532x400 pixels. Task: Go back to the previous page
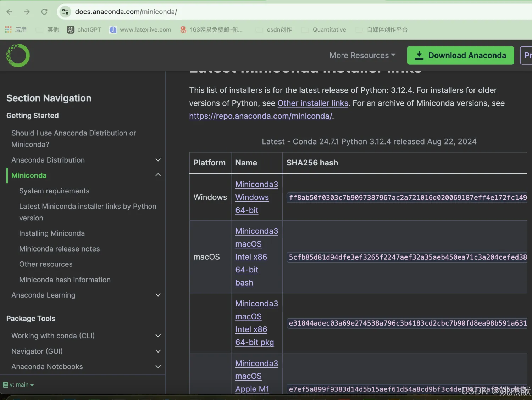pyautogui.click(x=10, y=12)
